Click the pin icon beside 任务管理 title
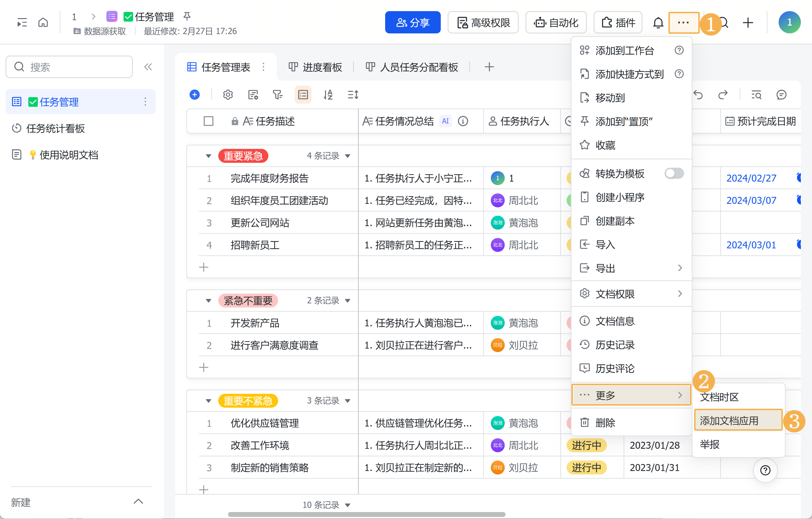The width and height of the screenshot is (812, 519). pos(187,16)
